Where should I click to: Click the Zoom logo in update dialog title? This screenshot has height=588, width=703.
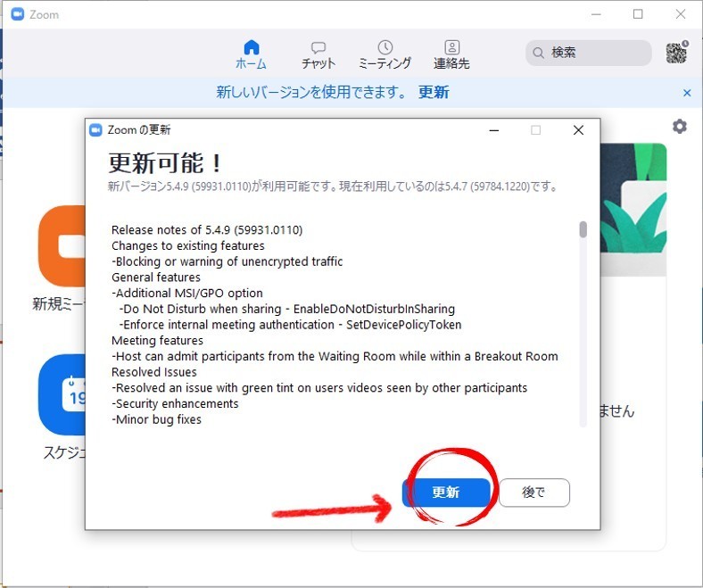[x=96, y=130]
